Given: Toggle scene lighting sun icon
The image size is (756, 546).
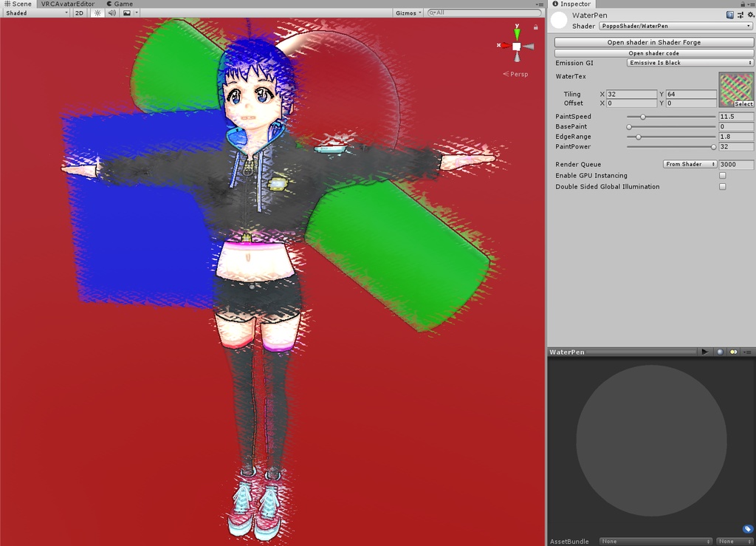Looking at the screenshot, I should (x=97, y=13).
